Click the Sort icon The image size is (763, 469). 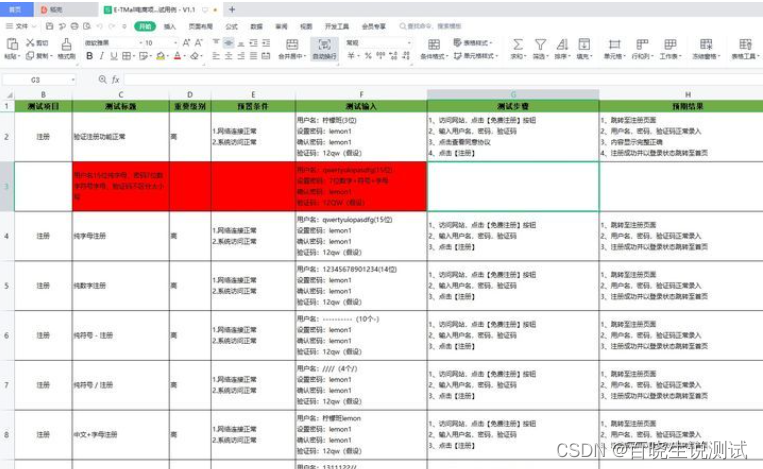coord(562,44)
